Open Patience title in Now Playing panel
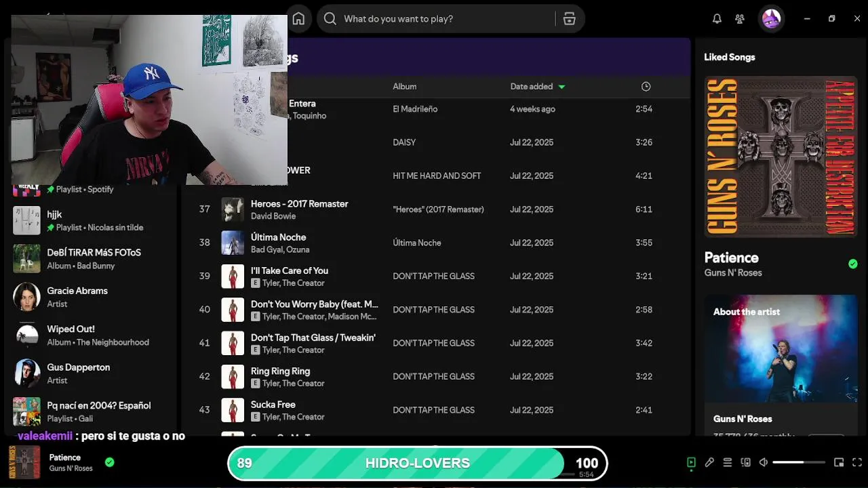 tap(731, 258)
